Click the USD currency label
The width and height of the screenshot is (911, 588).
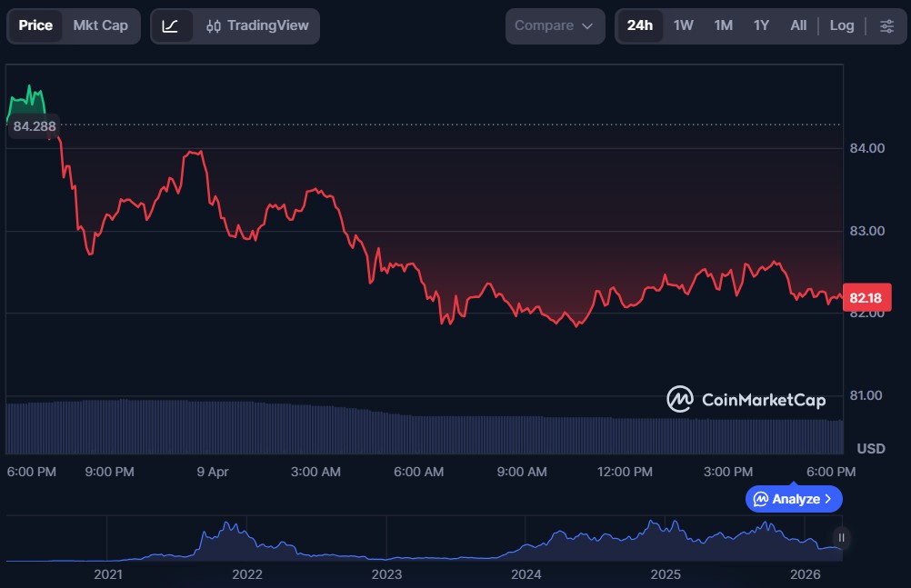871,449
